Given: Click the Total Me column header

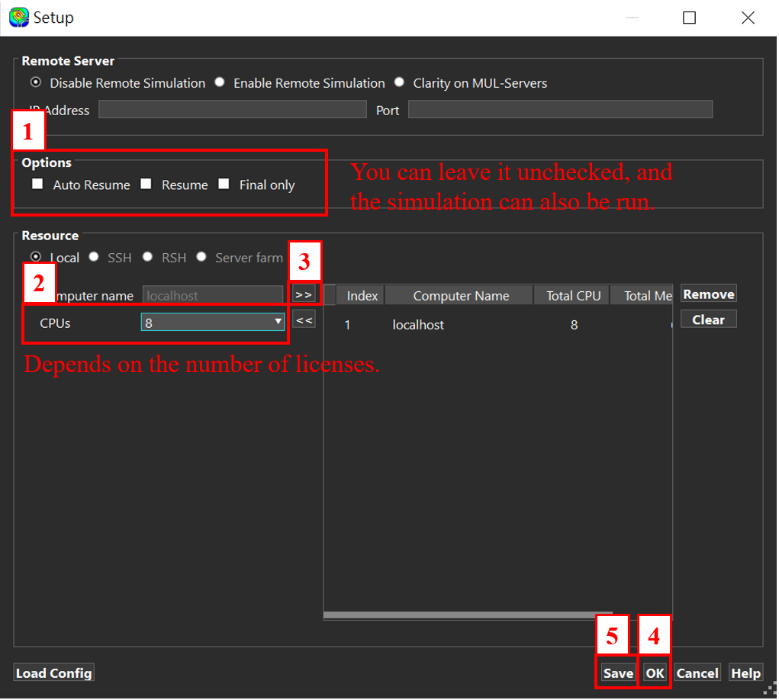Looking at the screenshot, I should (642, 296).
